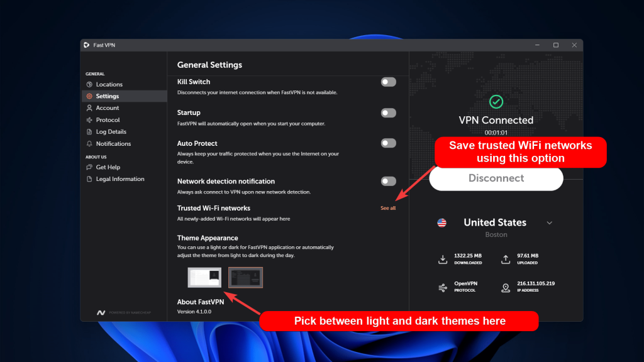644x362 pixels.
Task: Click the Legal Information page icon
Action: point(89,179)
